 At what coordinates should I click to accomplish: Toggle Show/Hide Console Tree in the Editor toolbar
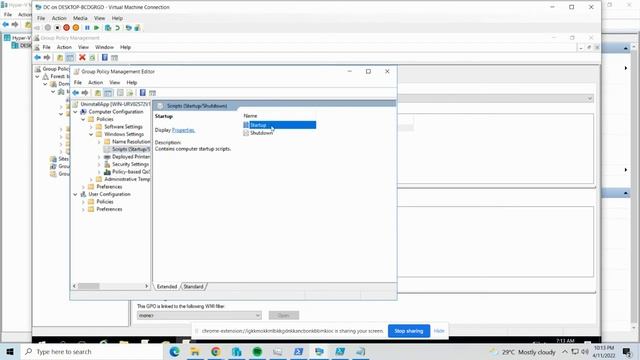(x=108, y=93)
